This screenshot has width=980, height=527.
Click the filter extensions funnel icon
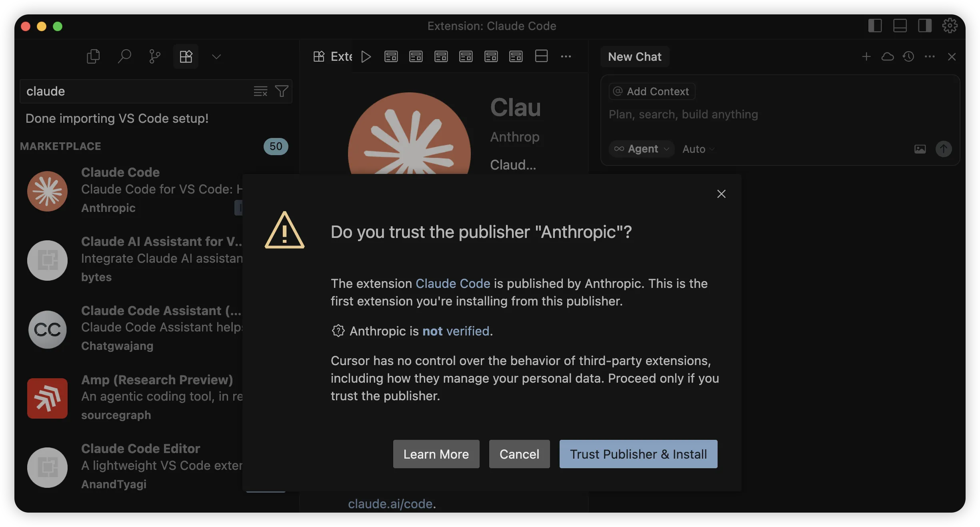coord(282,91)
